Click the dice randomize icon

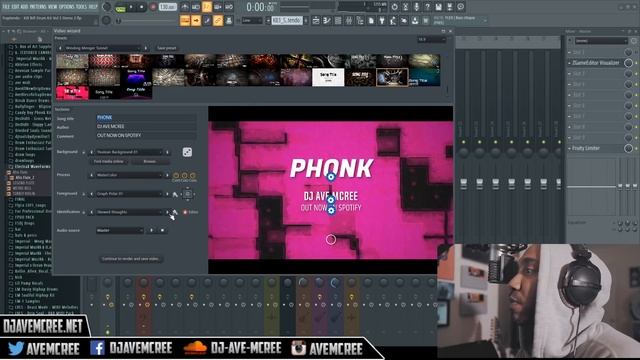pyautogui.click(x=187, y=152)
